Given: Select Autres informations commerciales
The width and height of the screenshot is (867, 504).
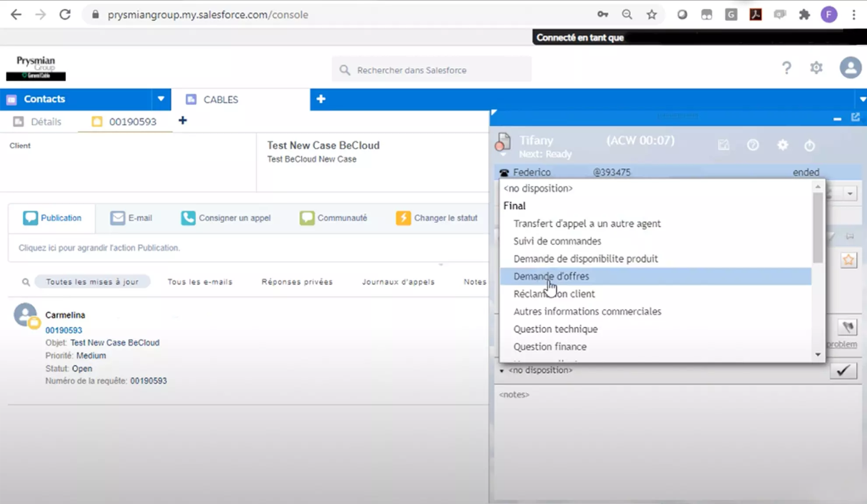Looking at the screenshot, I should tap(656, 311).
